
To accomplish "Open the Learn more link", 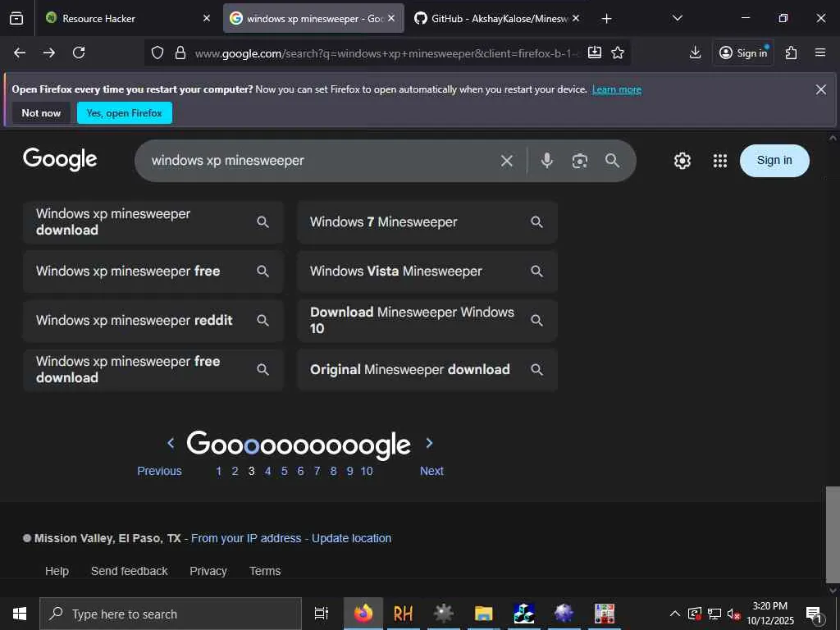I will click(x=617, y=89).
